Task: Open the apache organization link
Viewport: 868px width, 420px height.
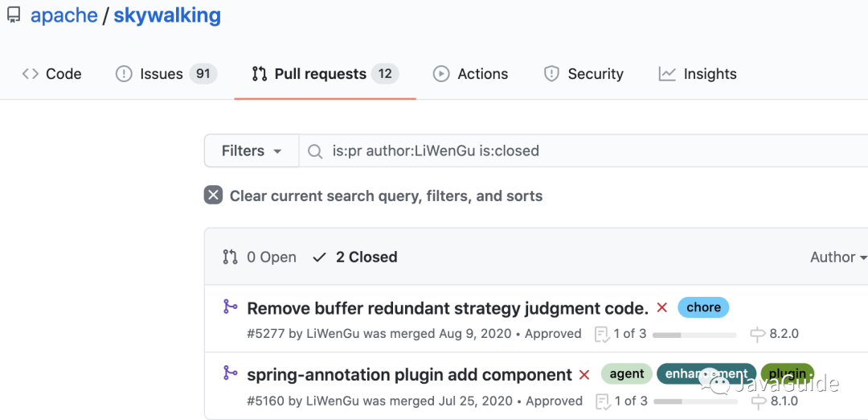Action: pos(64,15)
